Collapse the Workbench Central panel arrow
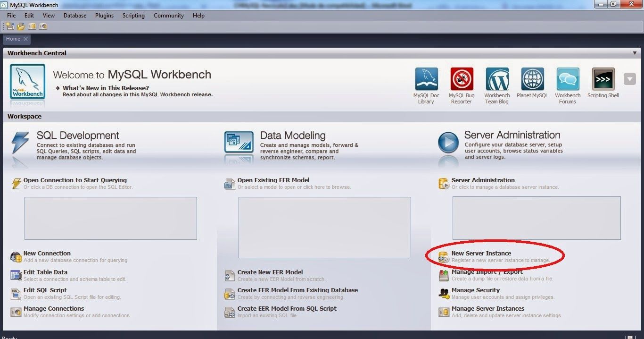 click(x=635, y=53)
